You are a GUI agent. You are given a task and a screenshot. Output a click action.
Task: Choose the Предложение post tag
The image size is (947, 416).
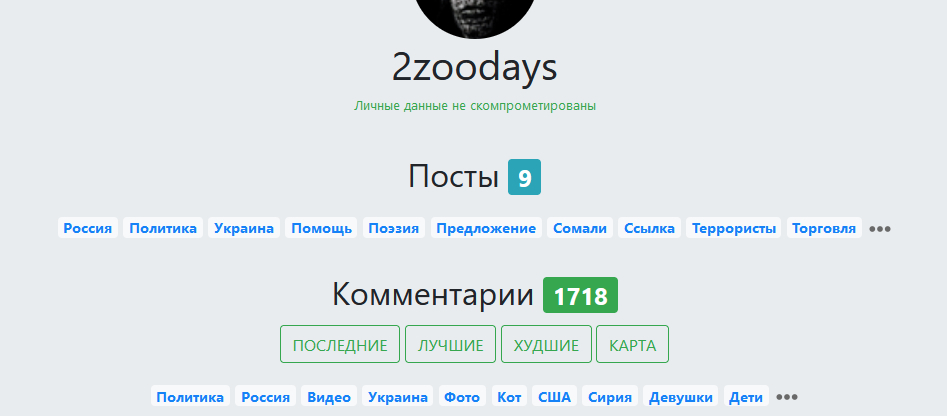[486, 228]
